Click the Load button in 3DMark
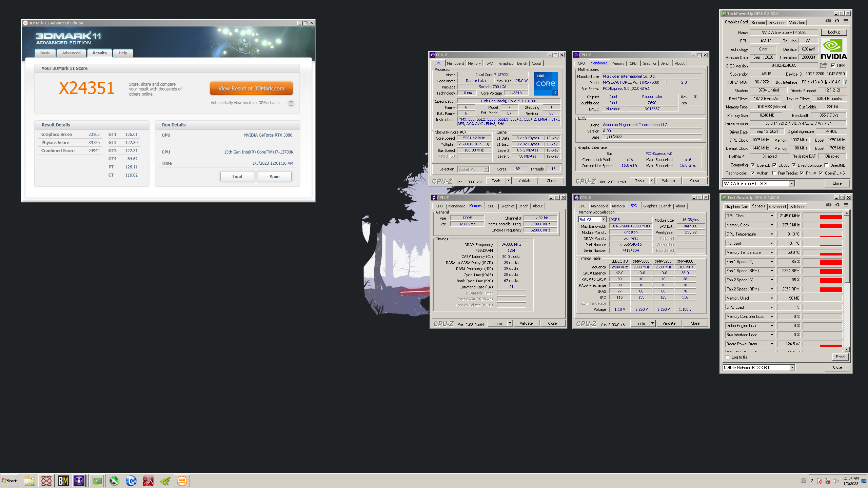This screenshot has width=868, height=488. pos(237,177)
